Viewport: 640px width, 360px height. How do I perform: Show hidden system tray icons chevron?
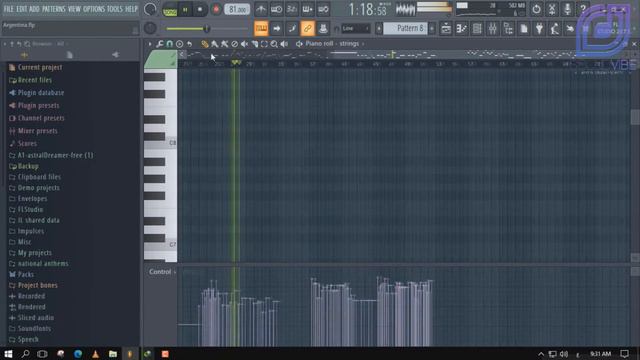pyautogui.click(x=541, y=354)
